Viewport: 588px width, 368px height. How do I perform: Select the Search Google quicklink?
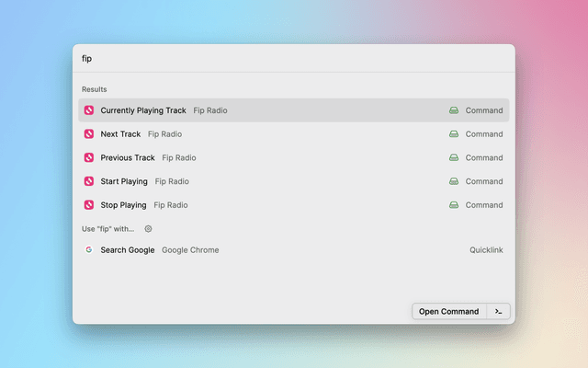point(128,250)
